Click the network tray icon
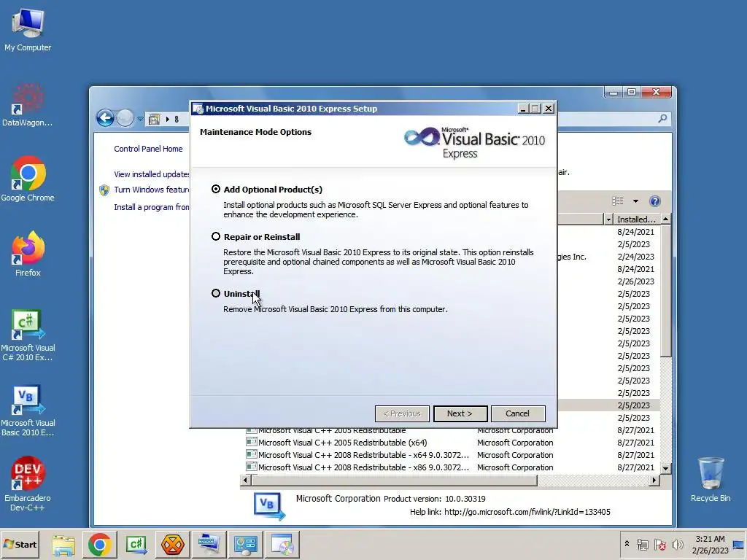 coord(643,544)
